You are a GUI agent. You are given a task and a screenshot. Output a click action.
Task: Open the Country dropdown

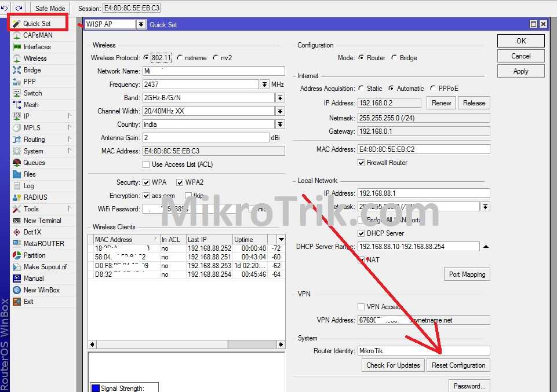[281, 124]
